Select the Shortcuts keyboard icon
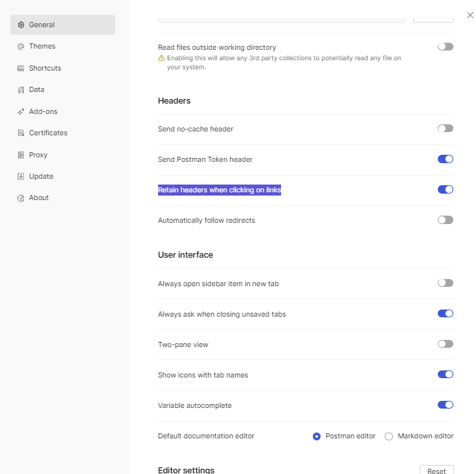 point(21,68)
